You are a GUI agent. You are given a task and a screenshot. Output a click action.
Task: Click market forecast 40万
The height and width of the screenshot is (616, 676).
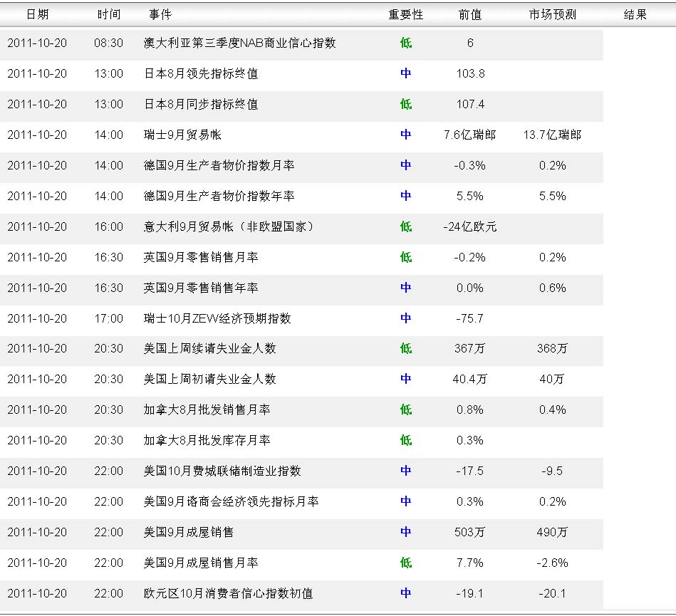click(x=552, y=379)
